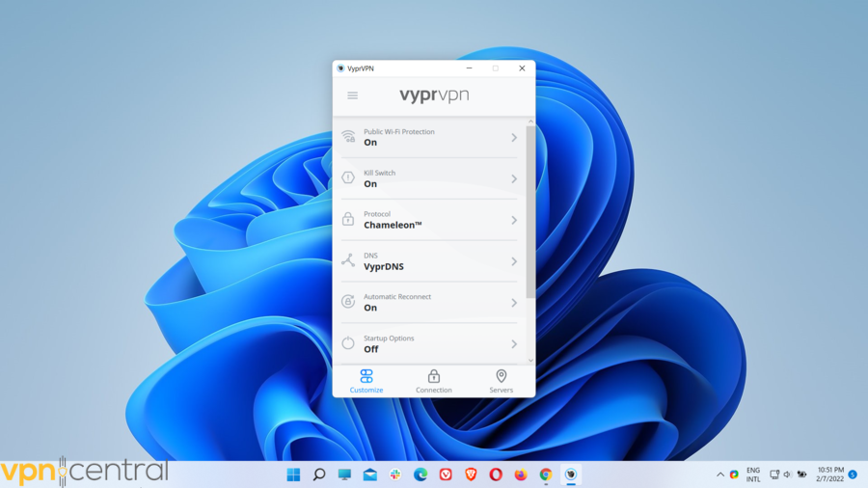Open Google Chrome from the taskbar
Viewport: 868px width, 488px height.
tap(546, 474)
